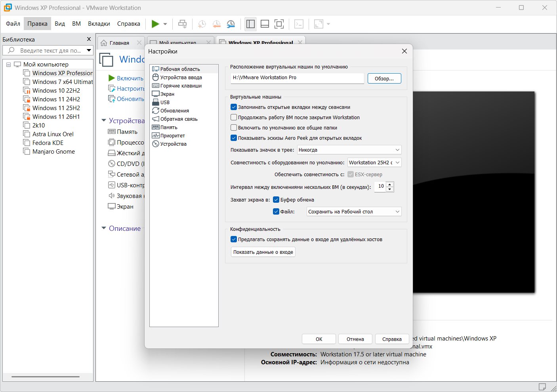Image resolution: width=557 pixels, height=392 pixels.
Task: Enable Продолжать работу ВМ после закрытия Workstation
Action: pyautogui.click(x=234, y=118)
